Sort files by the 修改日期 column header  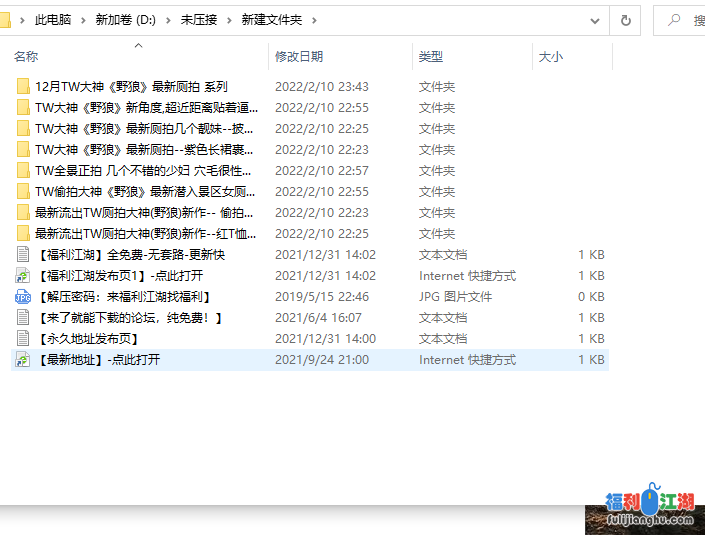coord(299,57)
